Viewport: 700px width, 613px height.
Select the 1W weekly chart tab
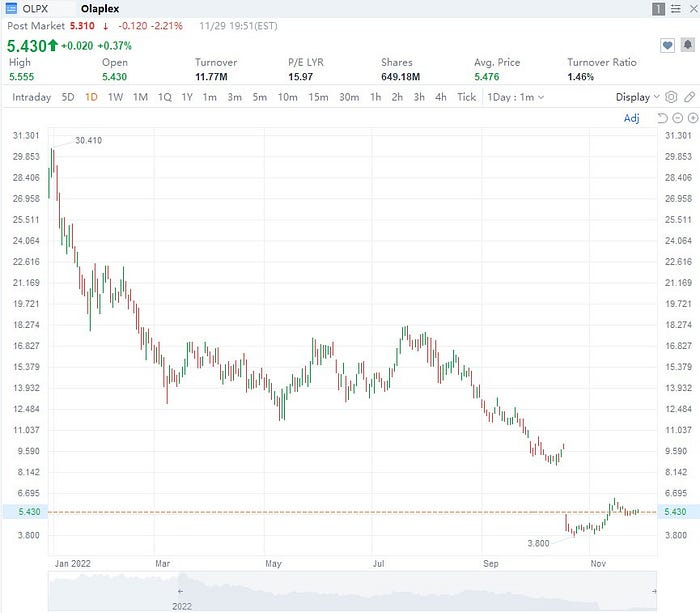pyautogui.click(x=115, y=97)
